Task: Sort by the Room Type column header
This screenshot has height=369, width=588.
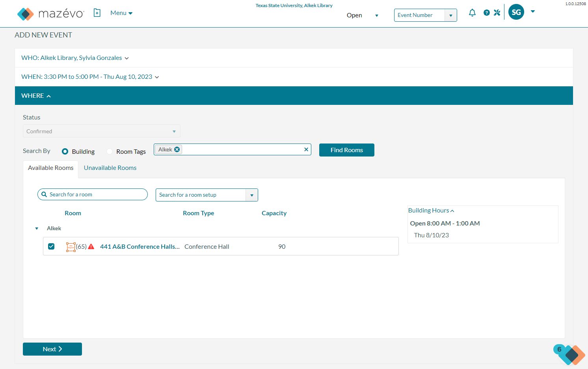Action: click(x=198, y=213)
